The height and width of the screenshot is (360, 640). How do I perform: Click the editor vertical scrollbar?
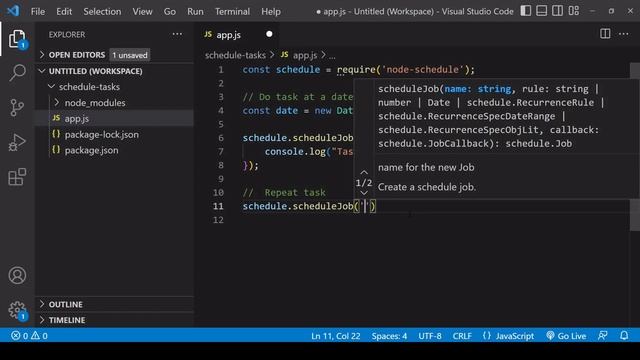coord(635,147)
